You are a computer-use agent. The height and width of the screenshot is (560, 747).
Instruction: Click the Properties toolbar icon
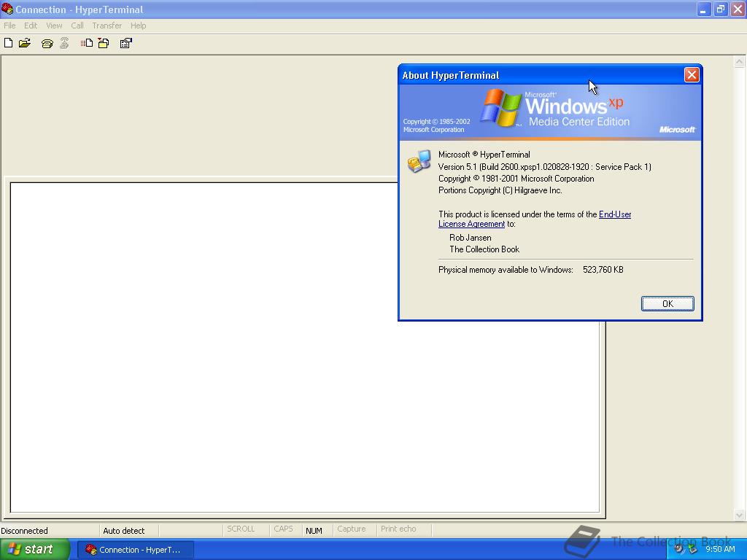(x=125, y=43)
